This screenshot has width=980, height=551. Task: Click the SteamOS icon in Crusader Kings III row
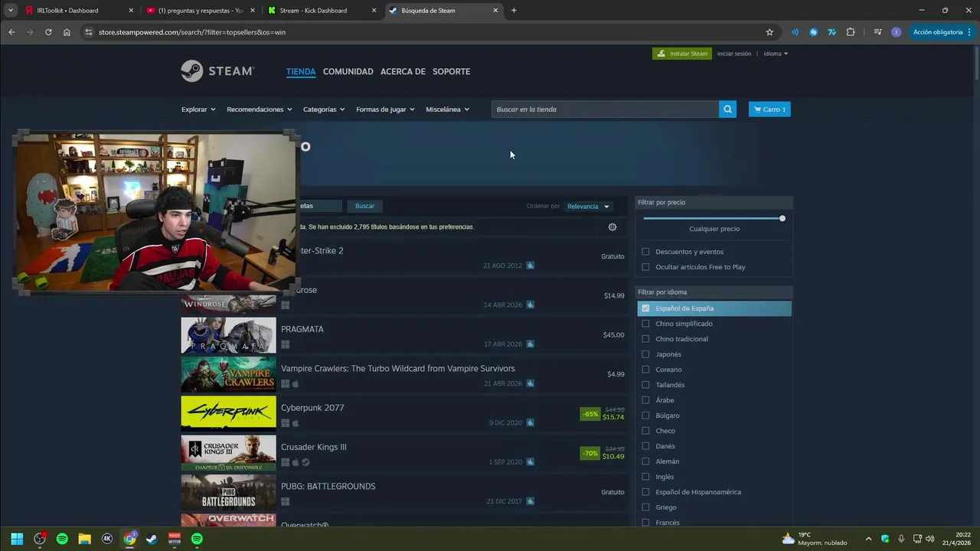[305, 462]
